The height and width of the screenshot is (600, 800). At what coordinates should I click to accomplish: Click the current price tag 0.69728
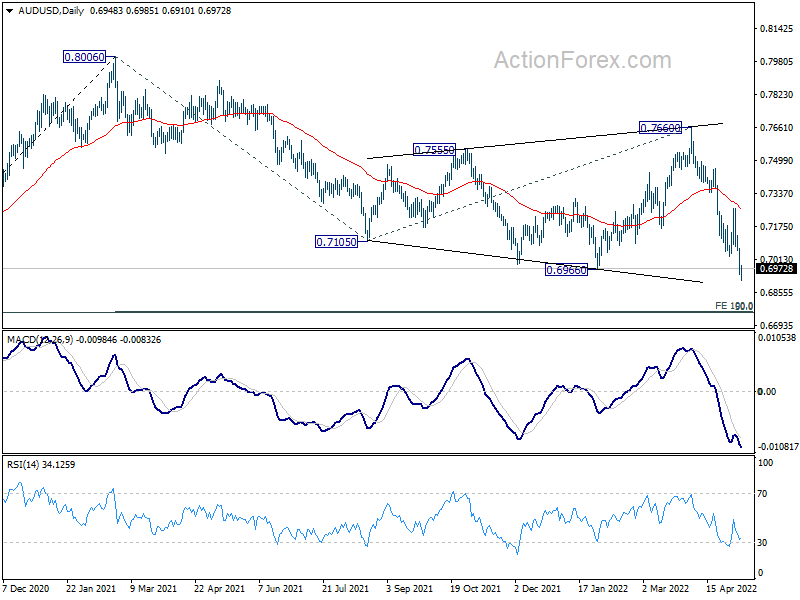pyautogui.click(x=776, y=269)
